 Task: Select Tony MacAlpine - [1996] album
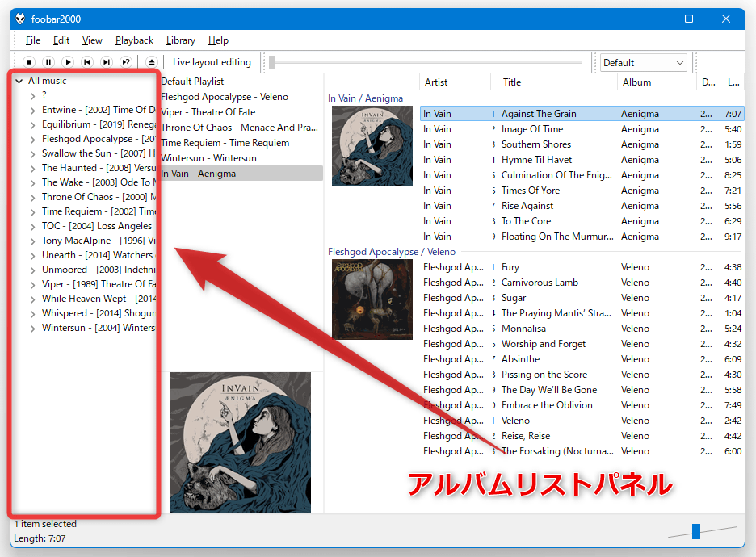[x=99, y=241]
